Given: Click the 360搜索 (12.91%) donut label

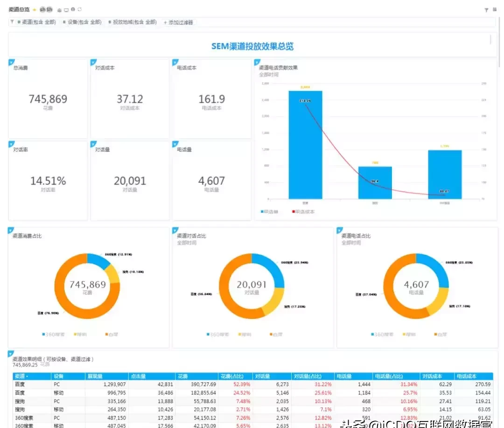Looking at the screenshot, I should point(118,254).
